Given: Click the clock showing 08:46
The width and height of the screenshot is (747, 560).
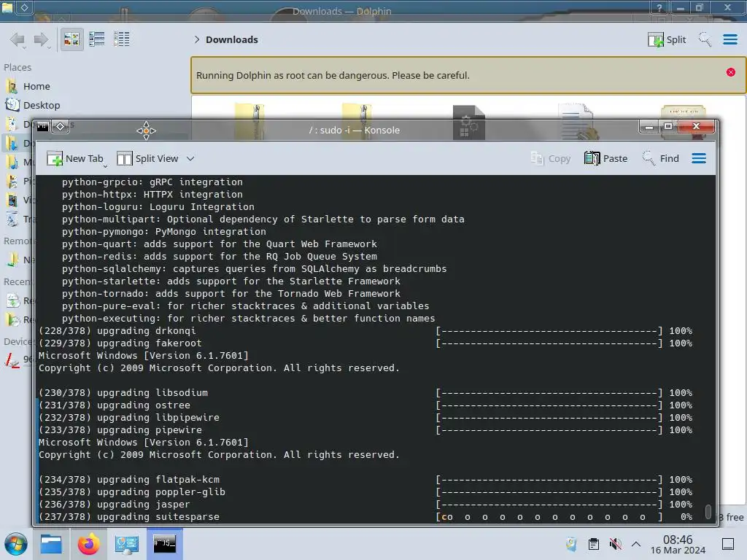Looking at the screenshot, I should point(678,540).
